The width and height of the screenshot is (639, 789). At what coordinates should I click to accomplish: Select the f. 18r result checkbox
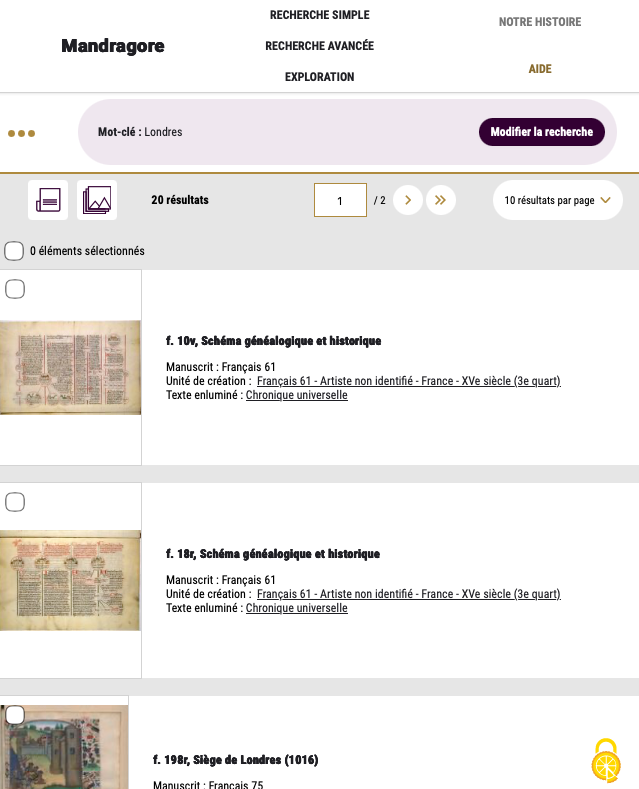pos(15,502)
